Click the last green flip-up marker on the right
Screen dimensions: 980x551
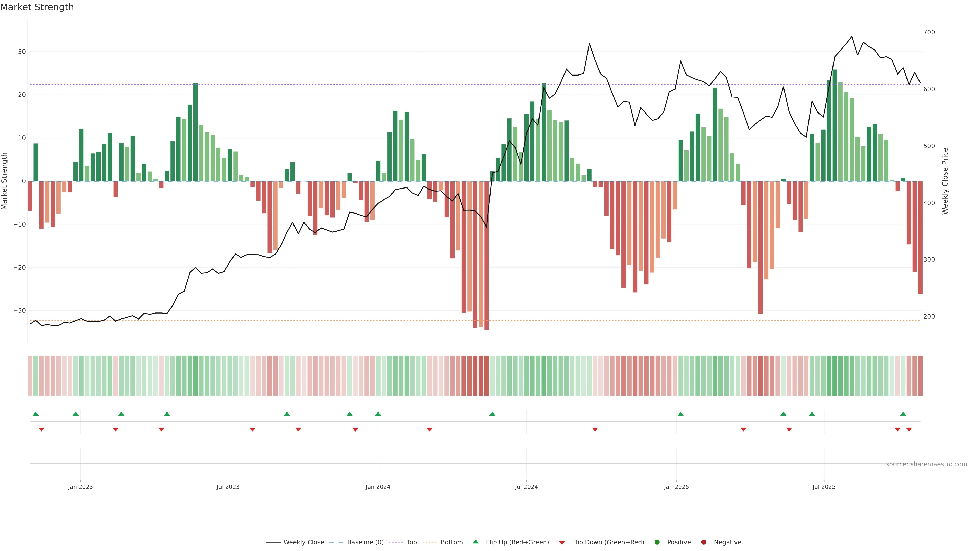pyautogui.click(x=903, y=414)
